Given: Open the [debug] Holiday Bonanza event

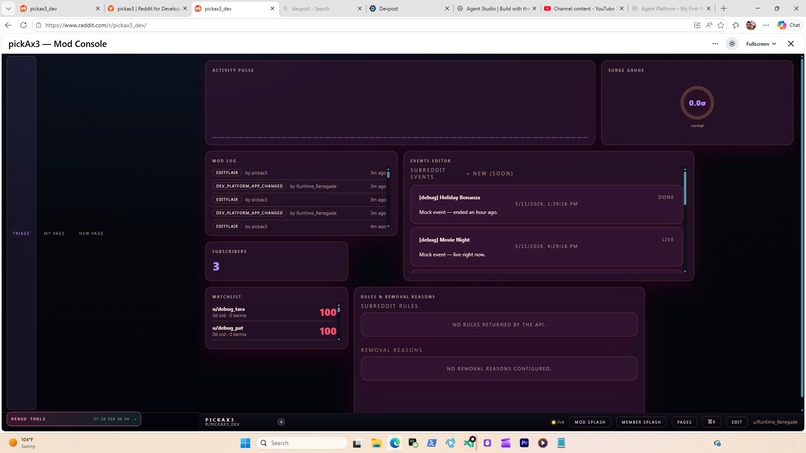Looking at the screenshot, I should tap(546, 204).
